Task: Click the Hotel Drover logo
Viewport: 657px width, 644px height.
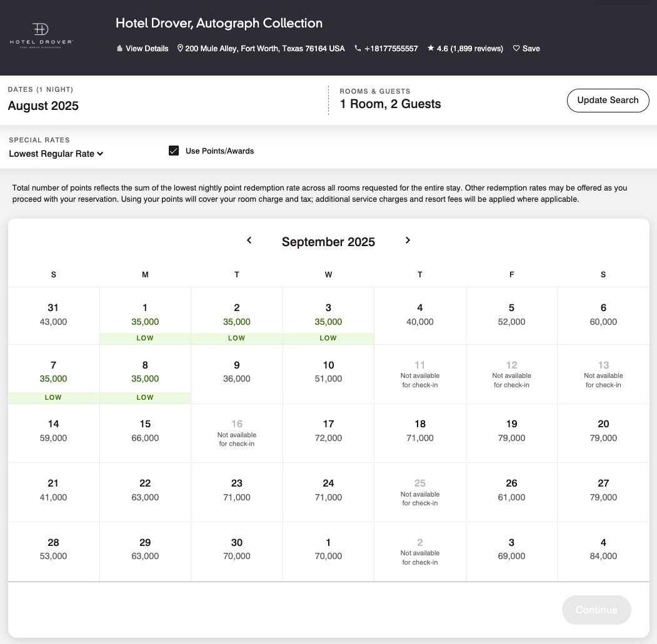Action: click(x=41, y=36)
